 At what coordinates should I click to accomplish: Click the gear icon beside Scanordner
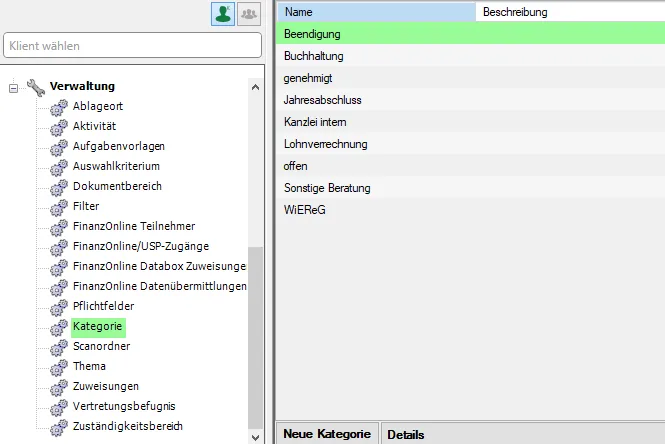[x=59, y=348]
